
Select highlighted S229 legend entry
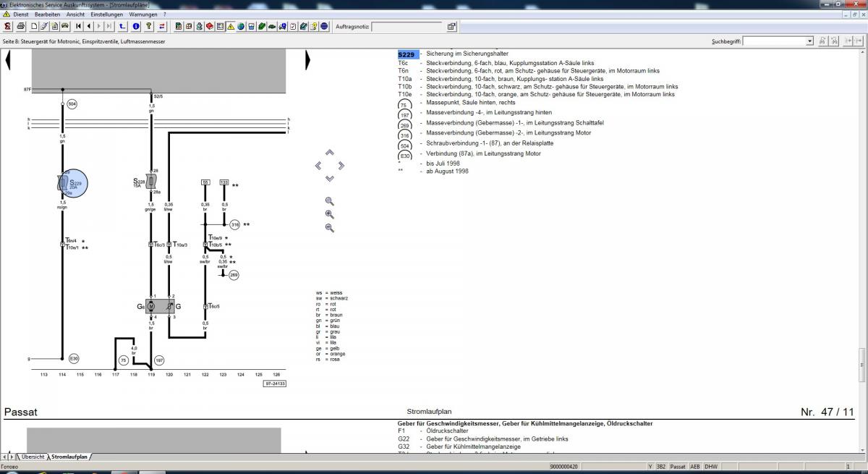407,54
